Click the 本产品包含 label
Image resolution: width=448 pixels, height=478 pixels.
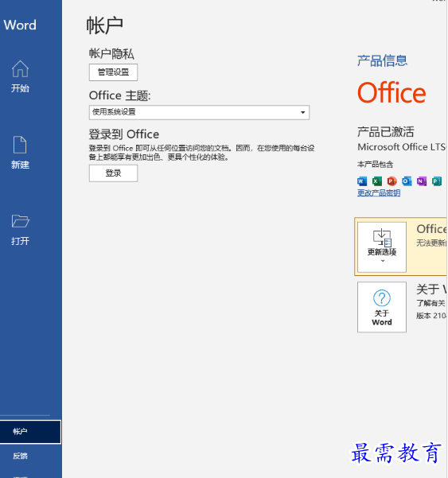(375, 165)
